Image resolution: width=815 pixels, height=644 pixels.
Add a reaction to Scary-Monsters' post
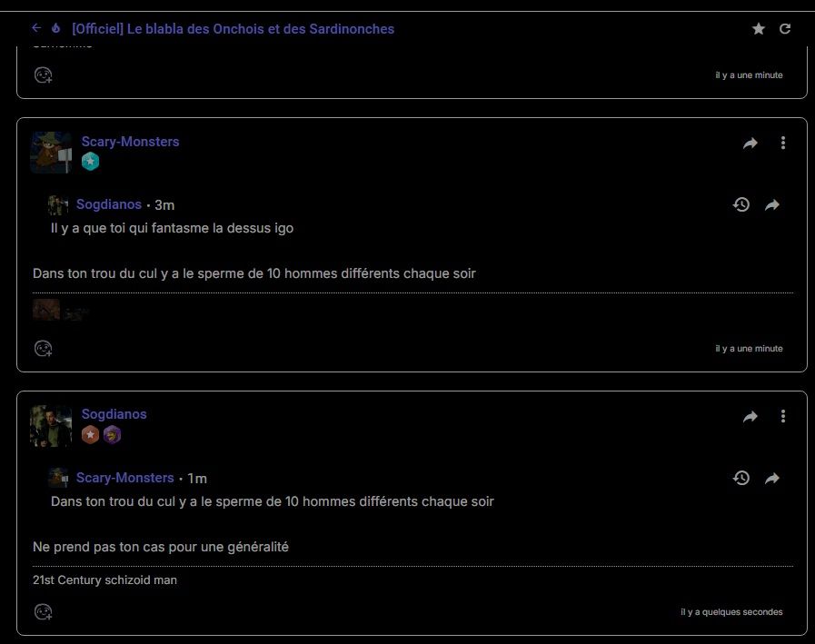(x=43, y=348)
